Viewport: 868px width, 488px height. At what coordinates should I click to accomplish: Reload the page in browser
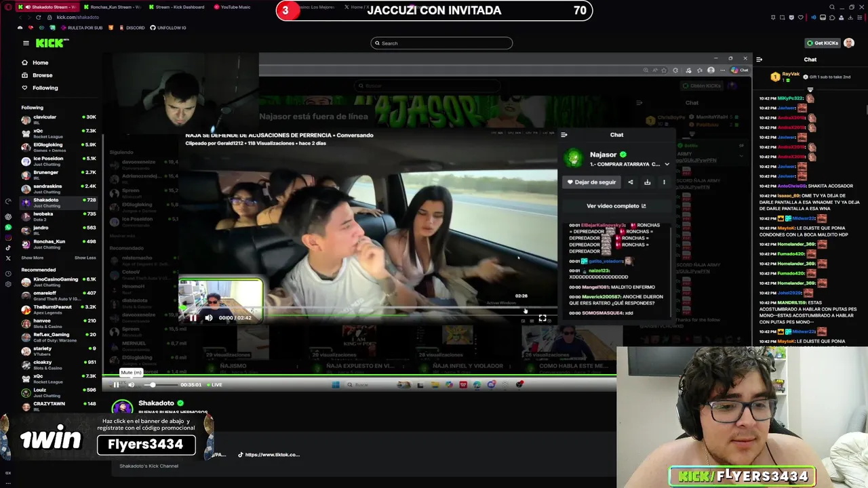coord(39,17)
